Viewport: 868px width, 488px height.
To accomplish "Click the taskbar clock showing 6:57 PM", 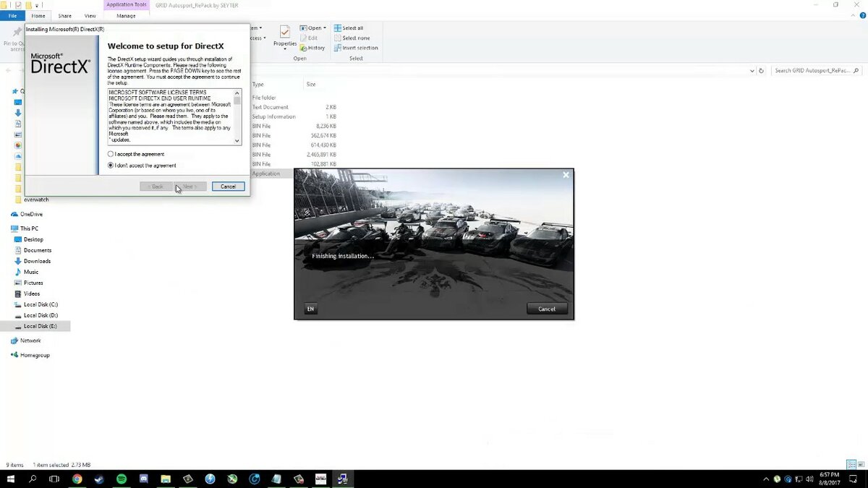I will point(828,479).
